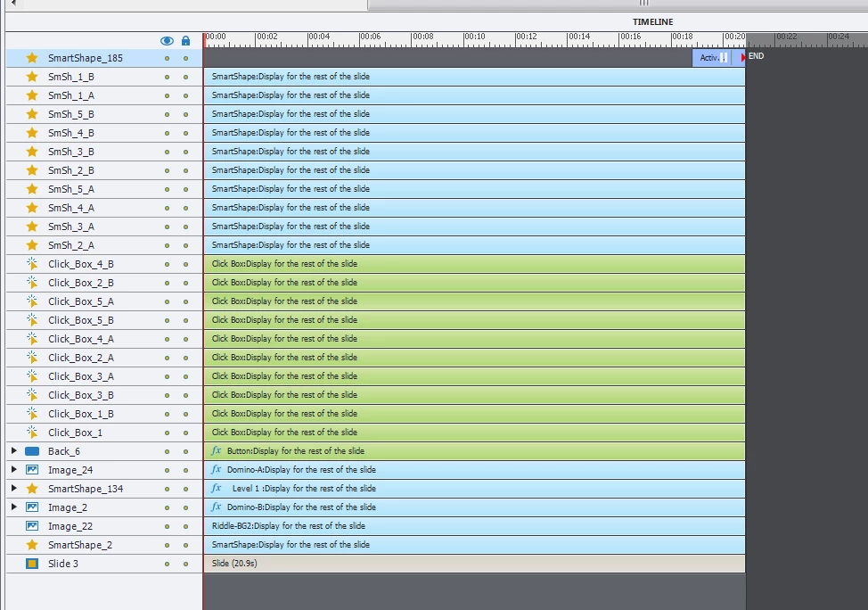The image size is (868, 610).
Task: Click the Click_Box_5_A timeline bar
Action: click(474, 301)
